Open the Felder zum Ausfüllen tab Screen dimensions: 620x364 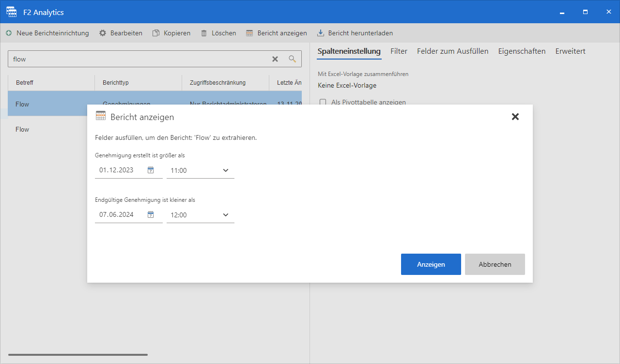[452, 51]
